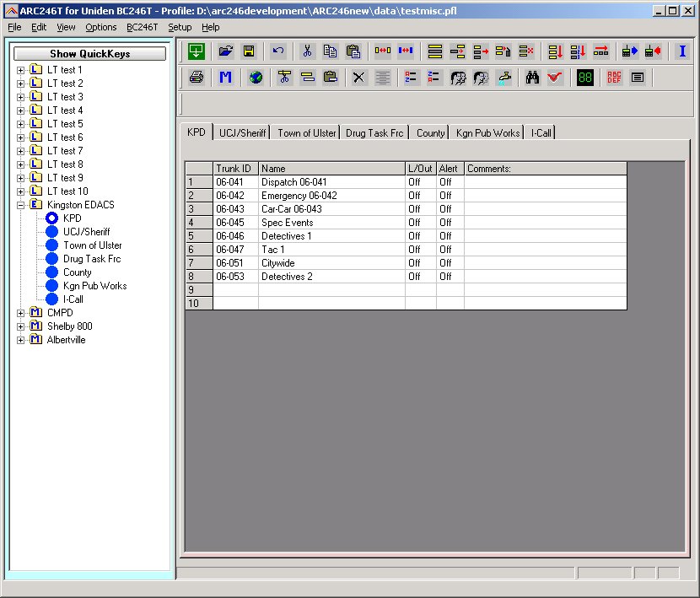Open the BC246T menu
Image resolution: width=700 pixels, height=598 pixels.
(142, 27)
